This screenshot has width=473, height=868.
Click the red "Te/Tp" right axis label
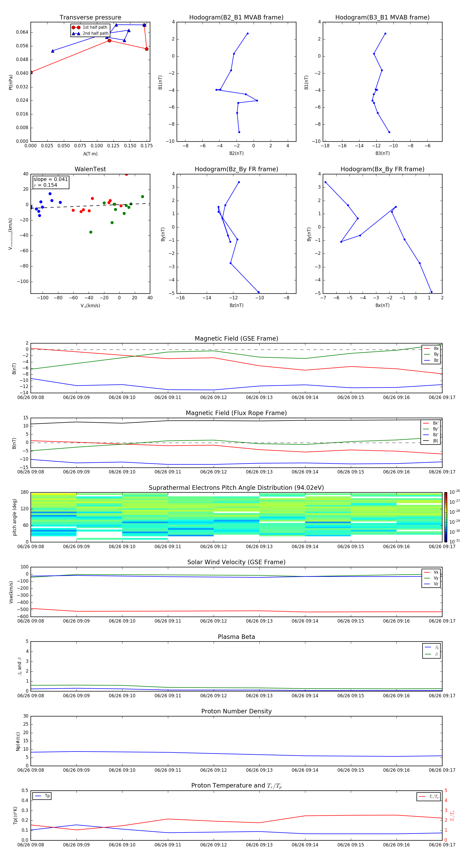453,815
